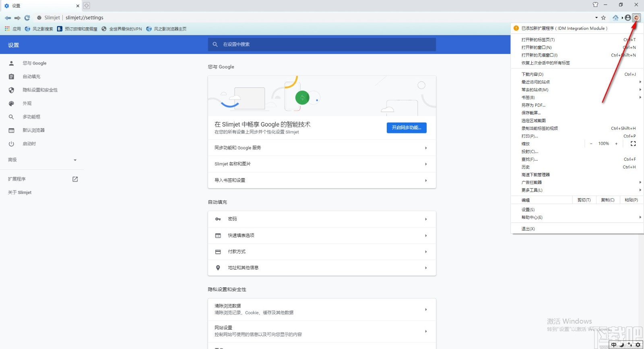644x349 pixels.
Task: Expand the 书签 bookmarks submenu
Action: click(577, 98)
